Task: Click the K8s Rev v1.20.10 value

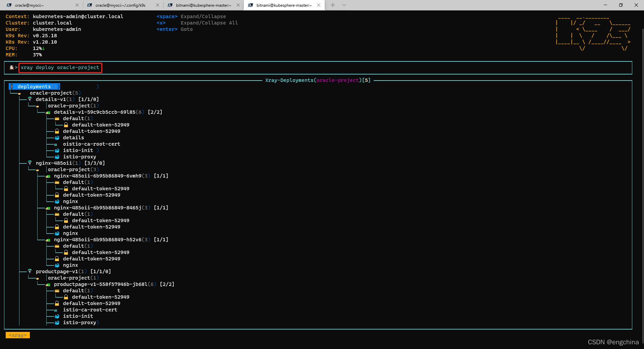Action: [45, 42]
